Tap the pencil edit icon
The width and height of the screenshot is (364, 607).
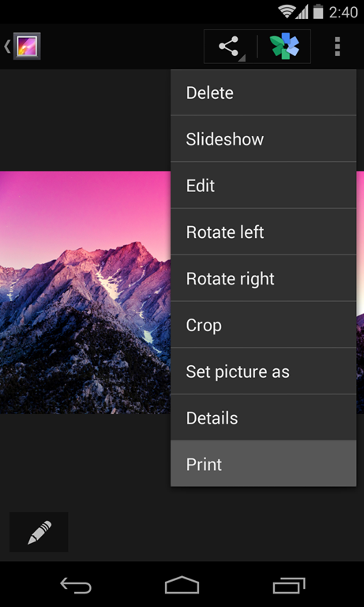pos(39,532)
